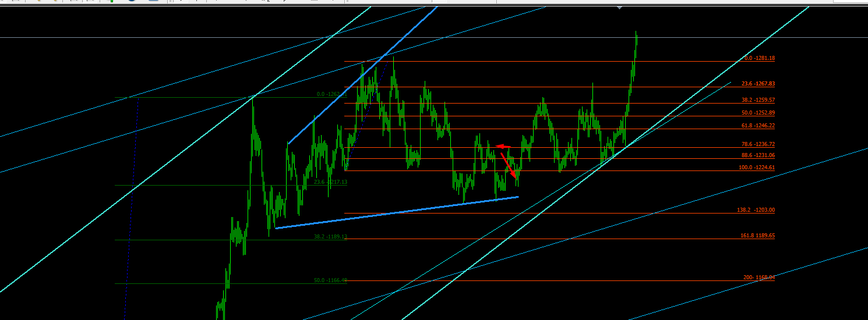Select the dotted blue vertical line
868x320 pixels.
(132, 208)
